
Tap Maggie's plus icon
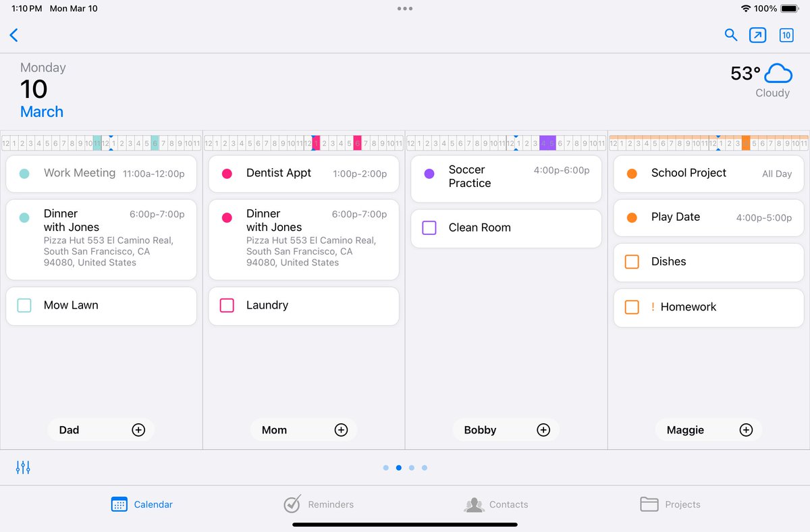pyautogui.click(x=746, y=429)
